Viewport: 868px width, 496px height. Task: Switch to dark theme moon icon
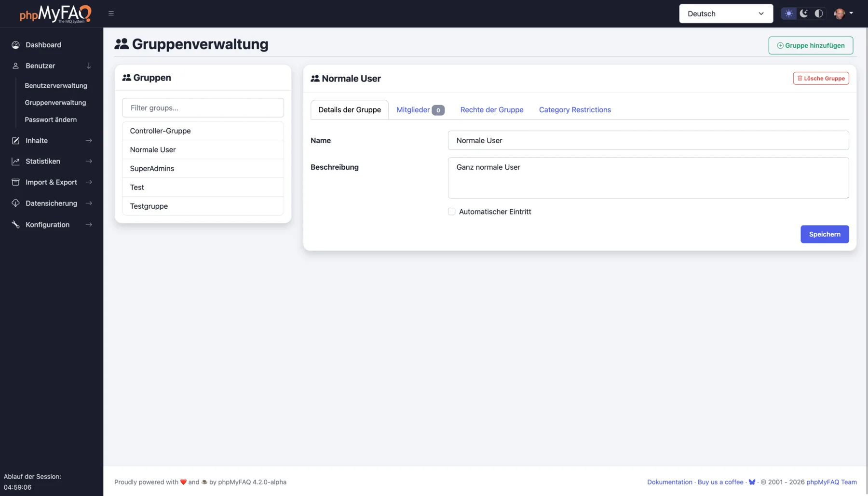(804, 13)
